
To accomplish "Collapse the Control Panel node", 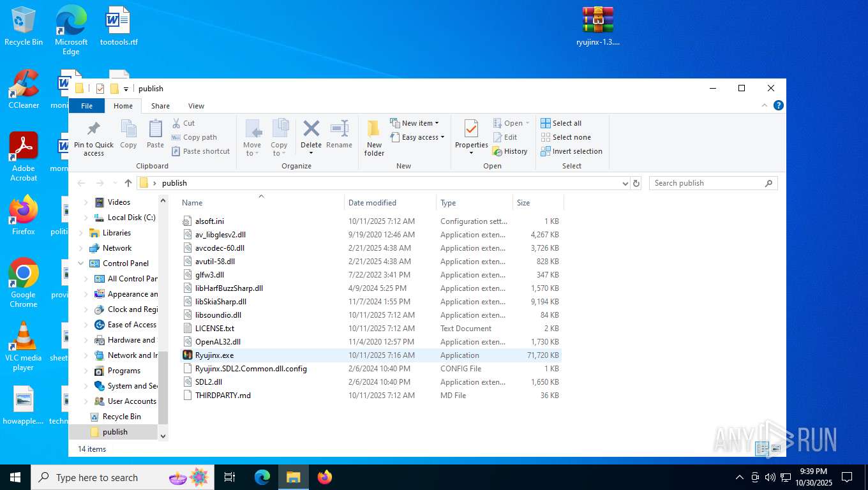I will [x=80, y=264].
